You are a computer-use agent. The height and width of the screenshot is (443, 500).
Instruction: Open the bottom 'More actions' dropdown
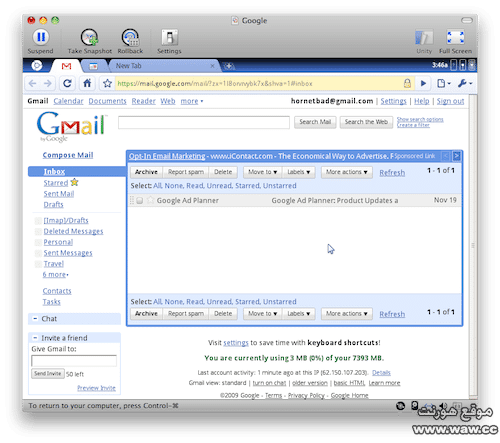click(347, 314)
